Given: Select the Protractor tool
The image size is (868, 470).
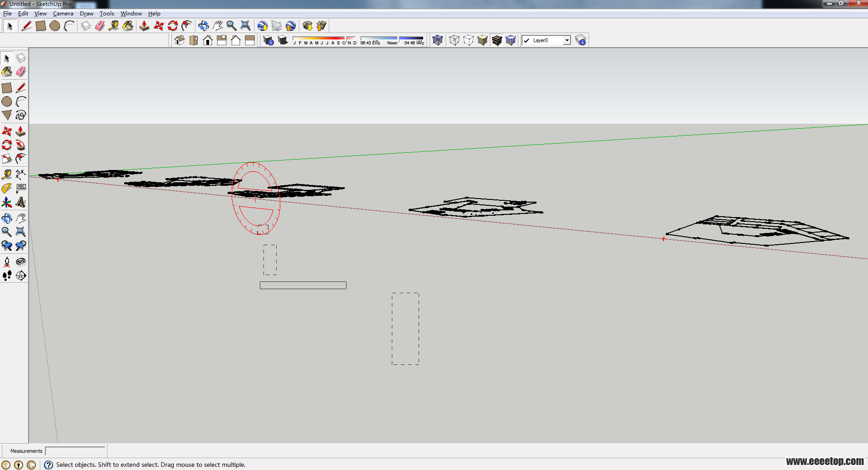Looking at the screenshot, I should tap(7, 188).
